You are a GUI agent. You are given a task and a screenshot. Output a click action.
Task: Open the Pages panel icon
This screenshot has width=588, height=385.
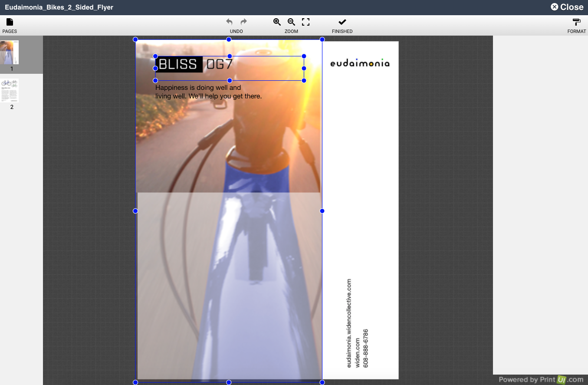[x=10, y=22]
